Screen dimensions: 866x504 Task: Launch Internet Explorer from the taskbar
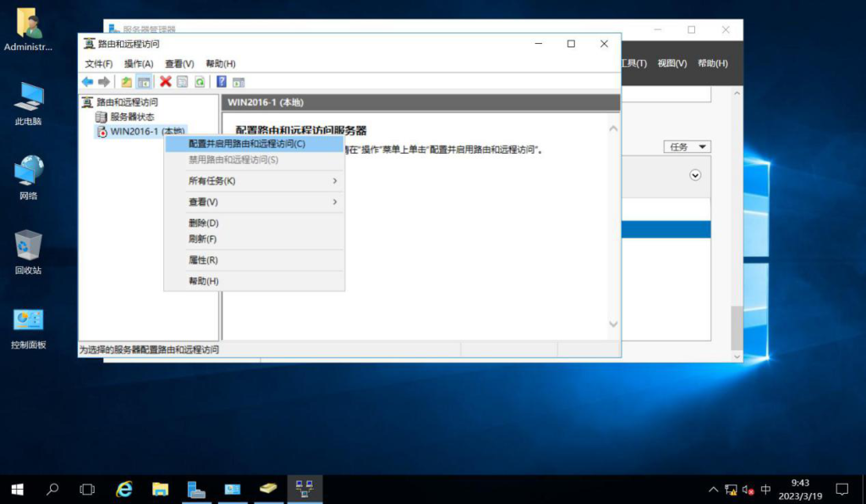[124, 489]
